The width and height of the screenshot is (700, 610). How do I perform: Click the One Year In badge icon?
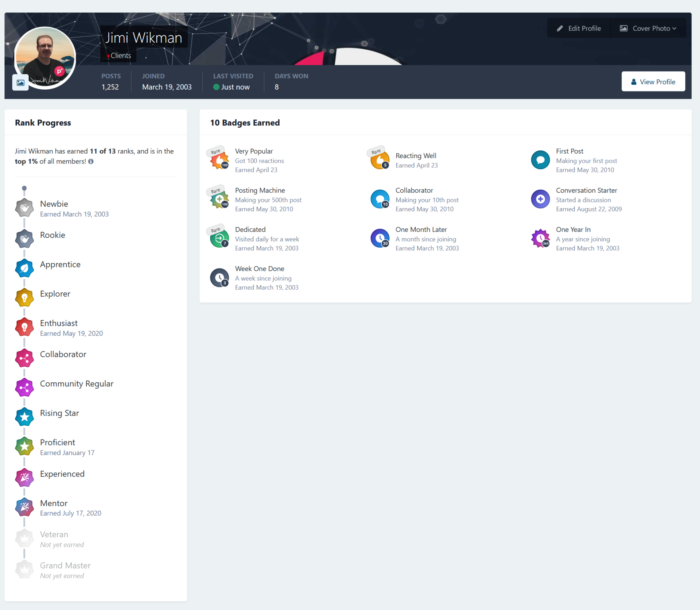540,239
